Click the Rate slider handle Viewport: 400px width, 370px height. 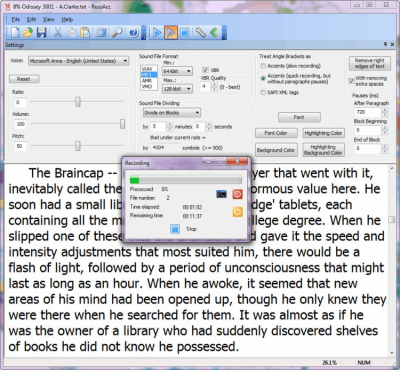78,102
